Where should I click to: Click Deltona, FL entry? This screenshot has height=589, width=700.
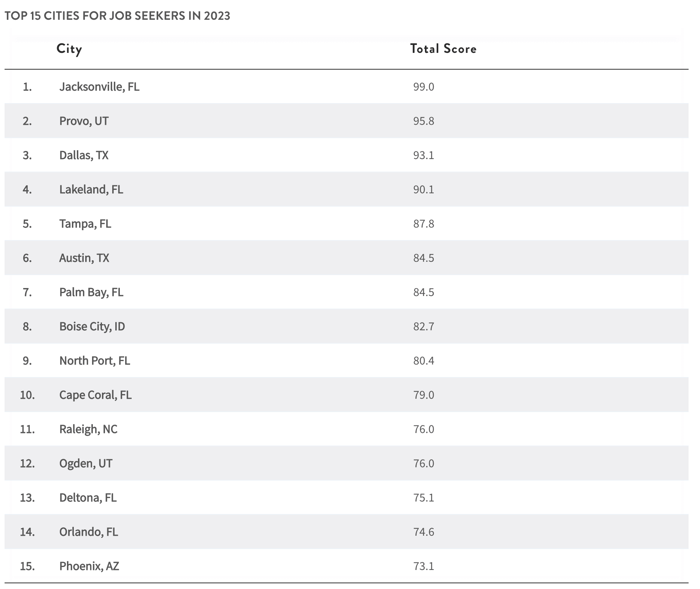88,498
